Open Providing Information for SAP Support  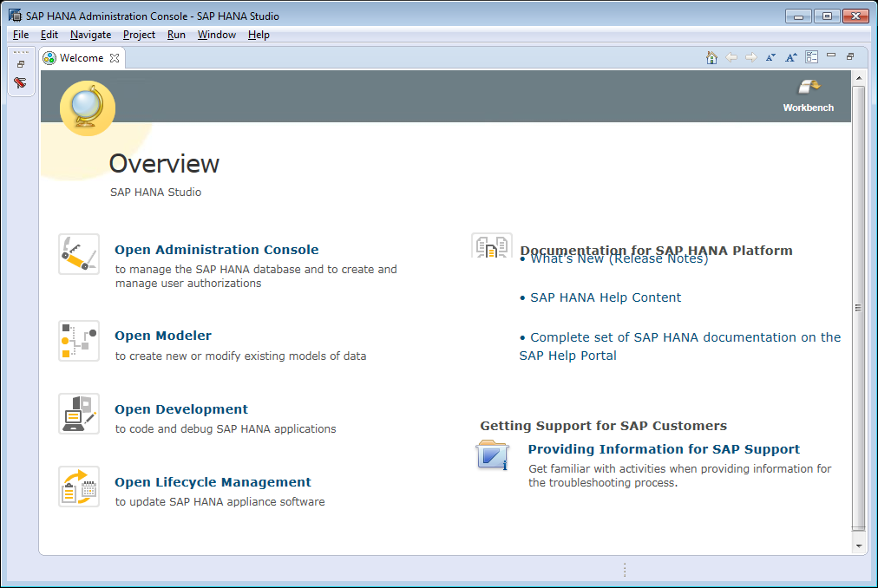664,449
